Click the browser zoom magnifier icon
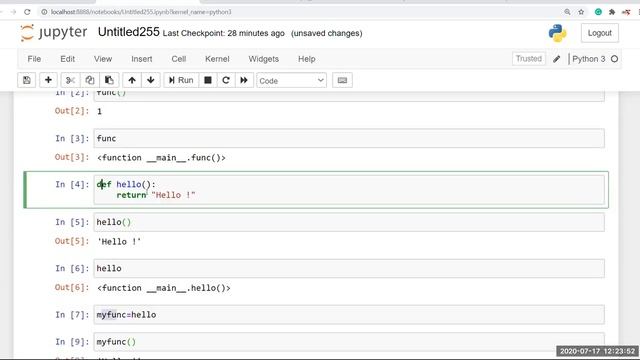640x360 pixels. click(567, 12)
